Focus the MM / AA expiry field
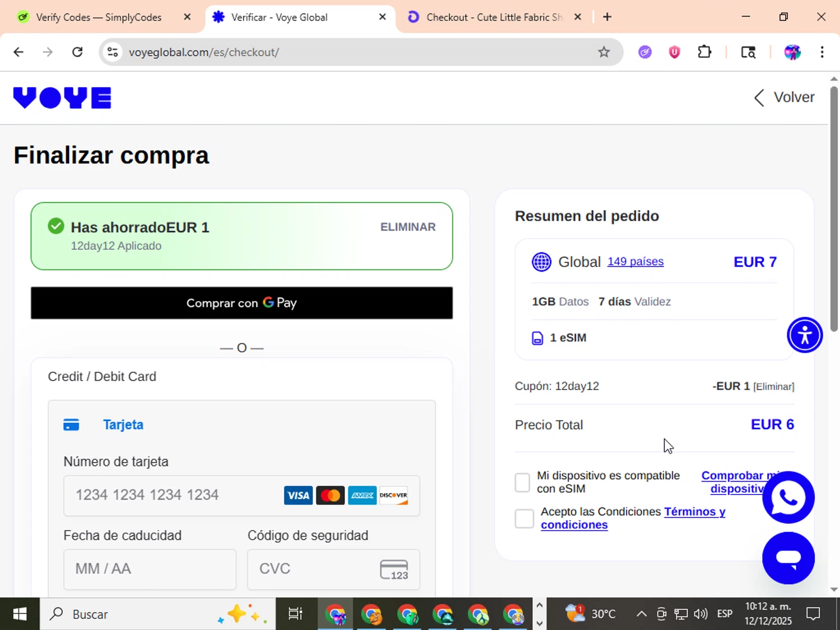The height and width of the screenshot is (630, 840). tap(150, 569)
